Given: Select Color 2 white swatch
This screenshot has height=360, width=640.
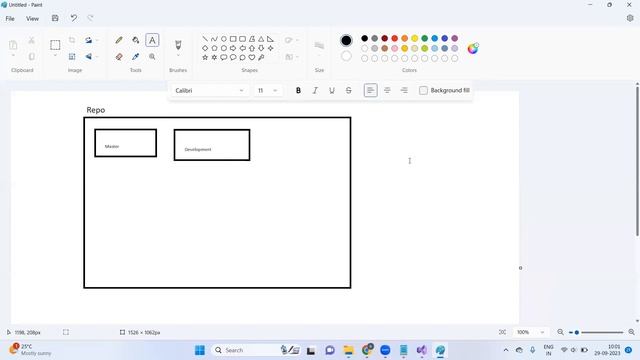Looking at the screenshot, I should click(x=346, y=56).
